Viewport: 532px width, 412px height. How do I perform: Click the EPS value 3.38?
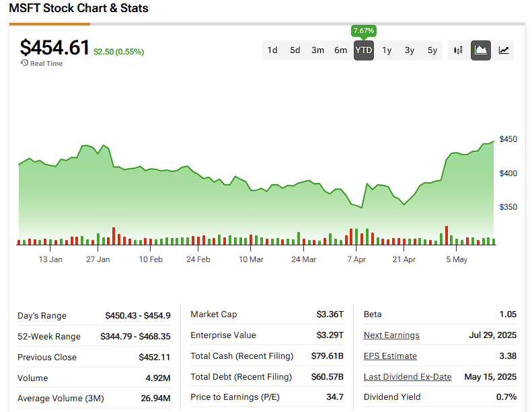tap(508, 356)
